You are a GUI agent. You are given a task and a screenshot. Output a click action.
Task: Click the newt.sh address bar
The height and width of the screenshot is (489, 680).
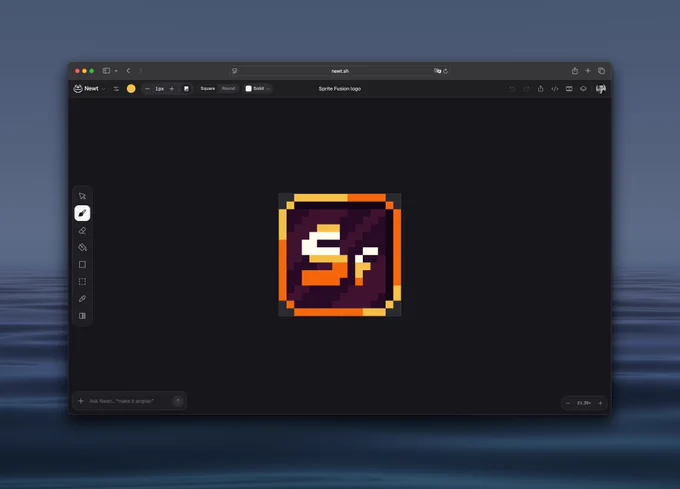[x=340, y=71]
